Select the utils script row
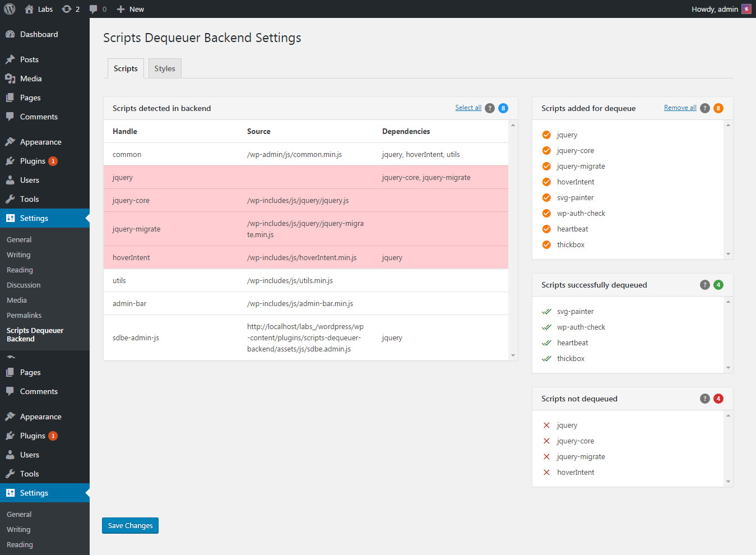This screenshot has width=756, height=555. click(x=305, y=280)
